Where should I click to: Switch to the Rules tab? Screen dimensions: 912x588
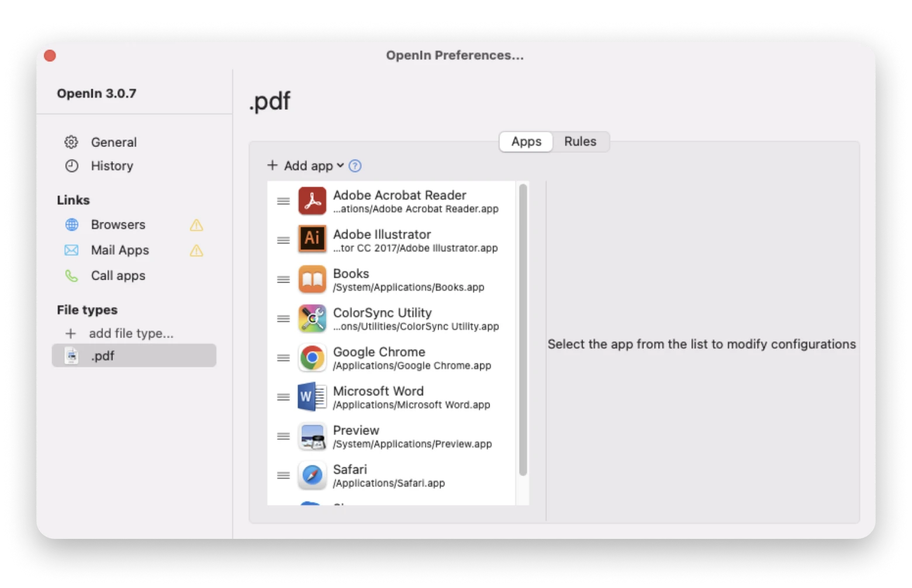tap(580, 141)
